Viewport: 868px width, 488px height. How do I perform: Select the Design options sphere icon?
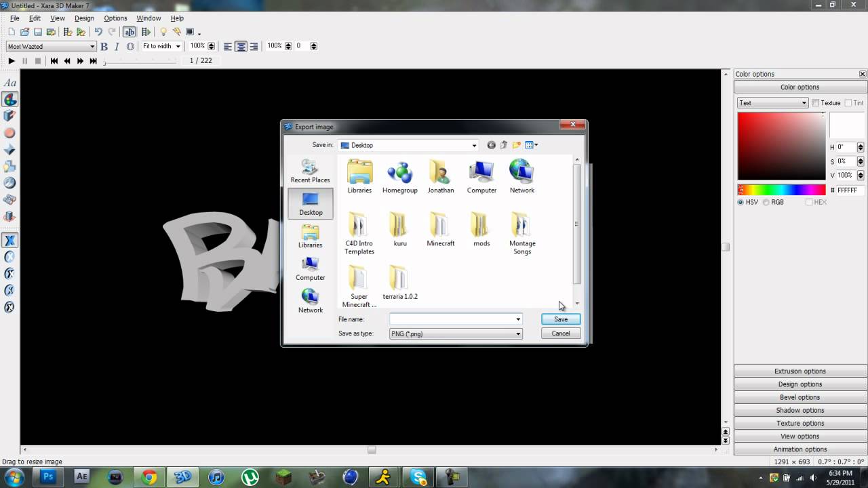9,133
